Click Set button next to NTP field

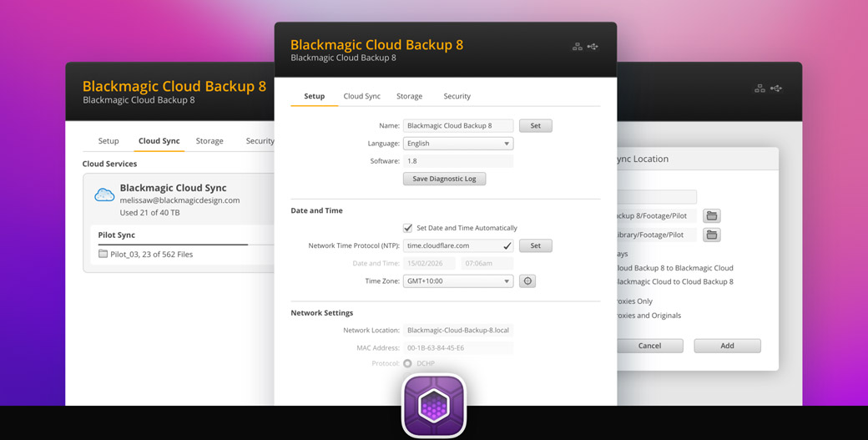click(x=536, y=245)
